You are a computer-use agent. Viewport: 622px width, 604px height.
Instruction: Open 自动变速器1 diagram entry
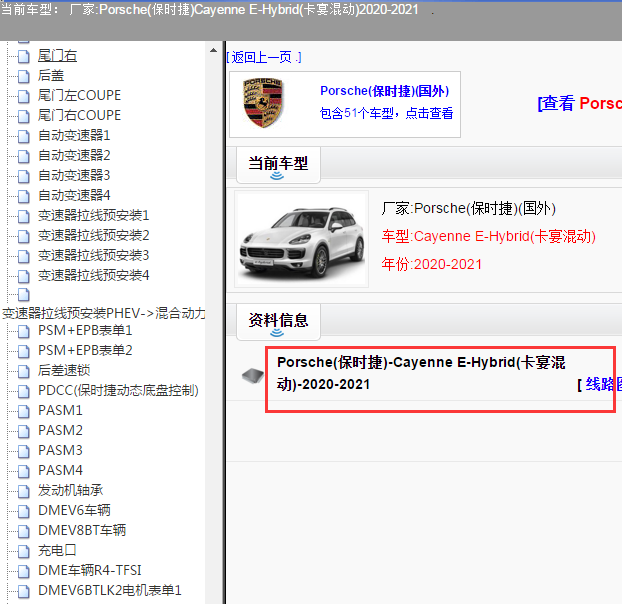74,135
